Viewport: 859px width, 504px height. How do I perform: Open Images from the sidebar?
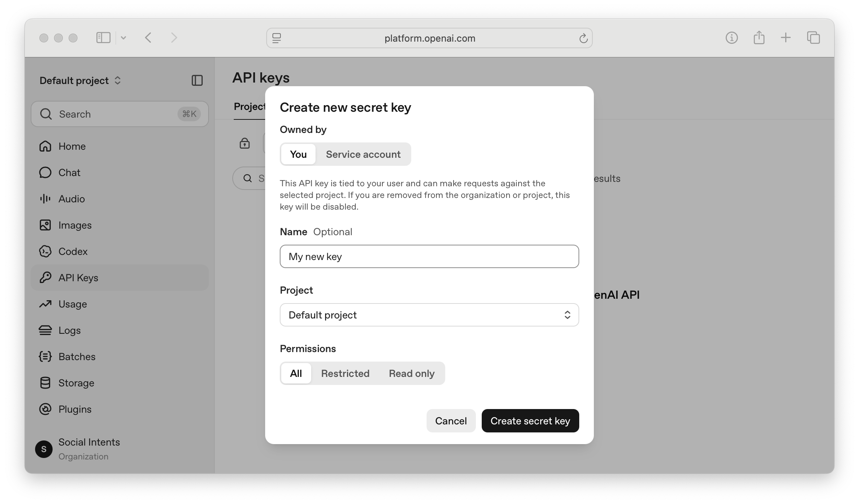[x=120, y=225]
